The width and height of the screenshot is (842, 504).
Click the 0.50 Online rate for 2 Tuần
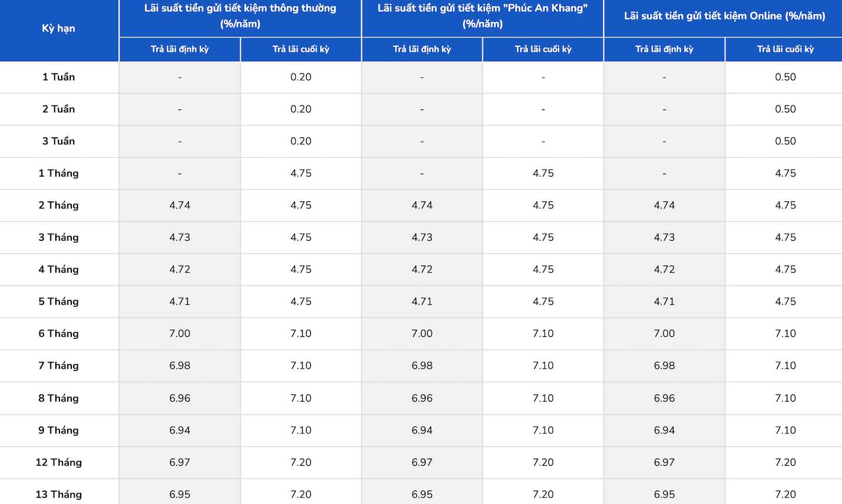[x=785, y=109]
